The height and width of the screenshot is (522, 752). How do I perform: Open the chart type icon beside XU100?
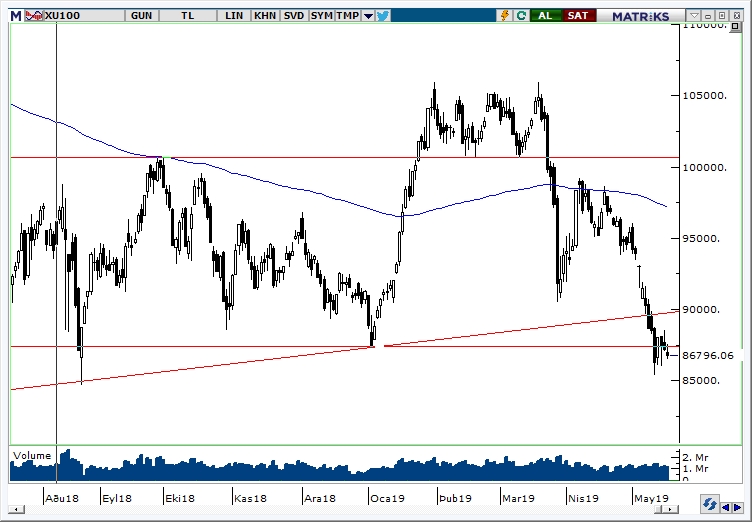click(x=34, y=15)
